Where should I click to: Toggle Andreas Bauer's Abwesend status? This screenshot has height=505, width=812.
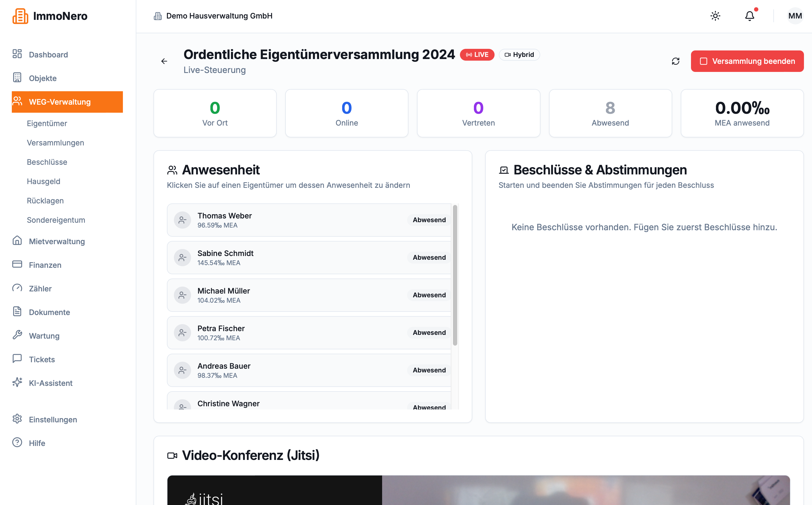point(429,370)
